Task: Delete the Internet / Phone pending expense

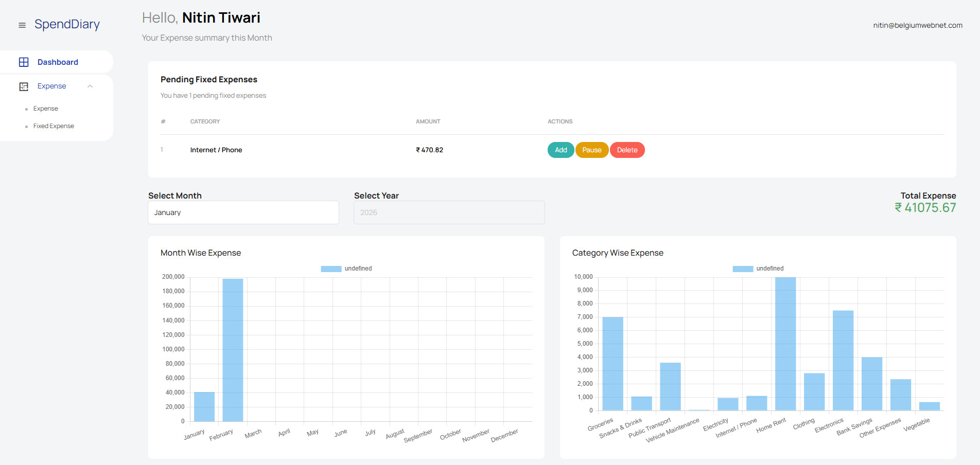Action: (627, 150)
